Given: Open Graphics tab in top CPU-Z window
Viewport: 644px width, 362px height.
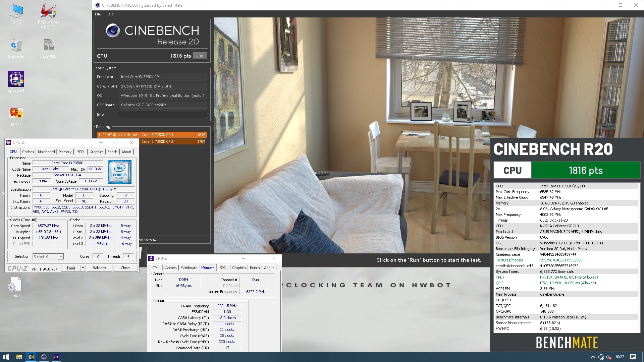Looking at the screenshot, I should (97, 152).
